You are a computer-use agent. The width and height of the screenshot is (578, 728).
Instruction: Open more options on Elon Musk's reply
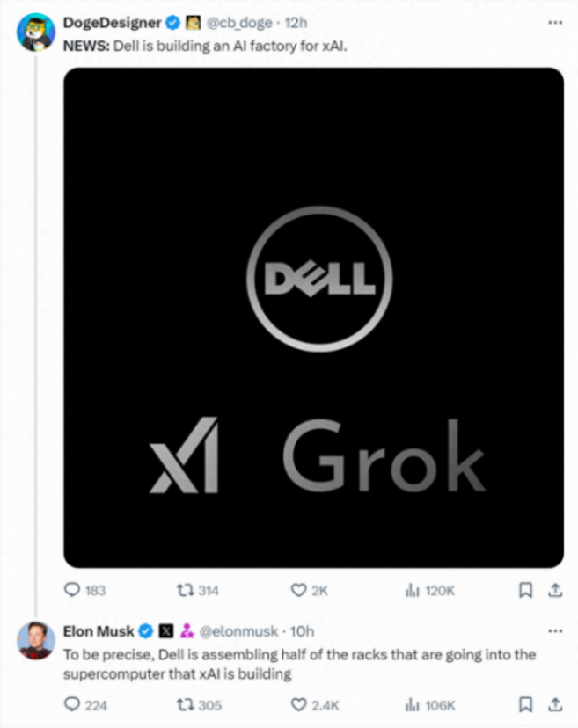pos(554,630)
